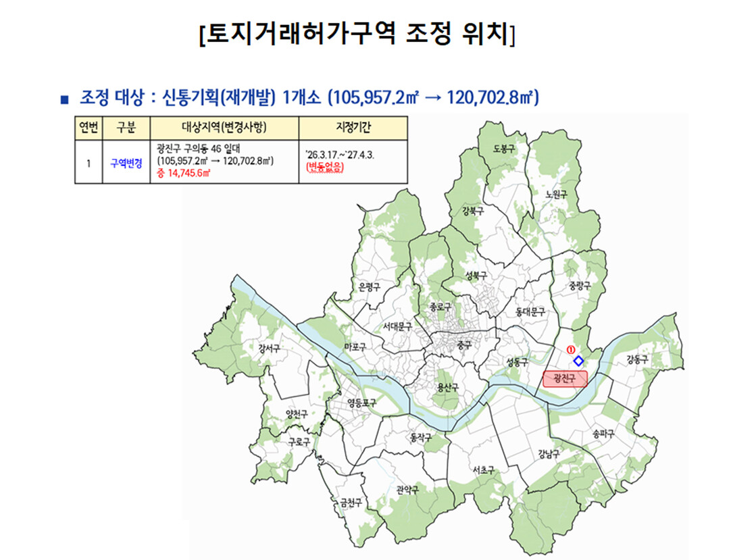This screenshot has width=729, height=560.
Task: Click the 마포구 label on the map
Action: (355, 347)
